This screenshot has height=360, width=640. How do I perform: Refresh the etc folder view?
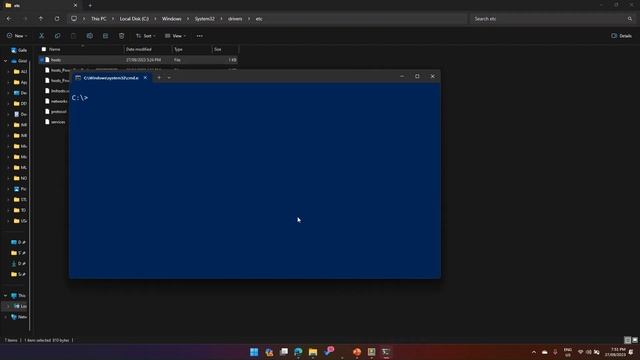(x=57, y=19)
